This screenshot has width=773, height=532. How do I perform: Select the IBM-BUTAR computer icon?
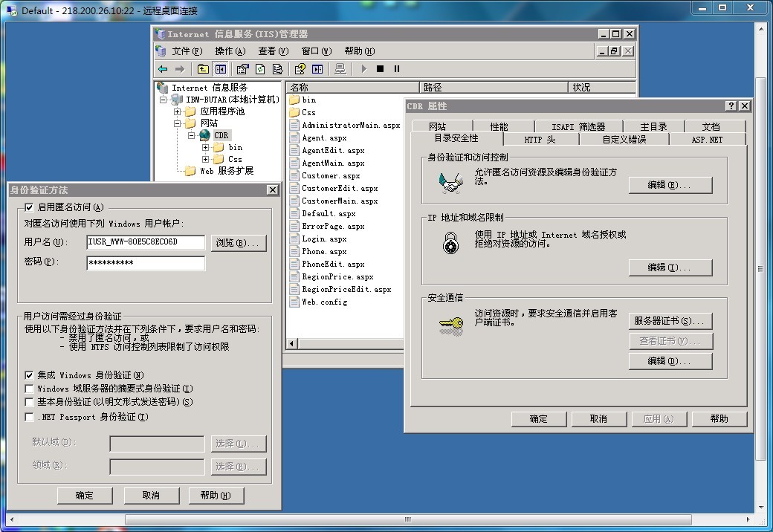point(177,100)
